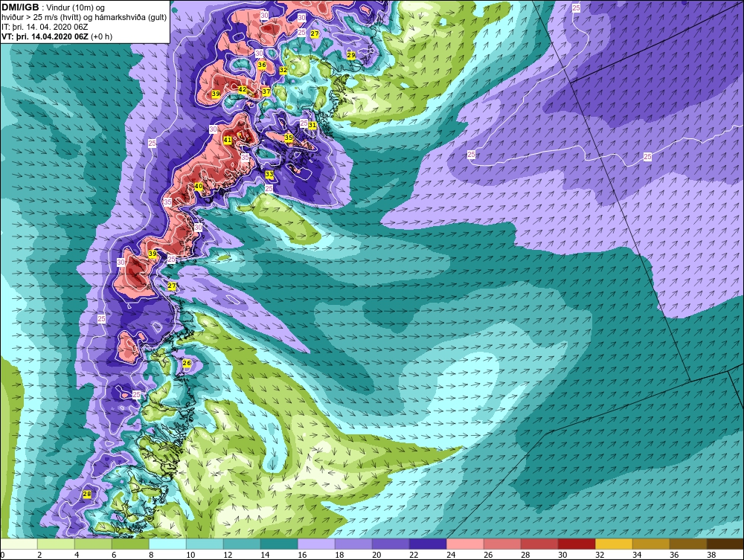Pick the 32–34 yellow-gold scale swatch

pyautogui.click(x=614, y=544)
